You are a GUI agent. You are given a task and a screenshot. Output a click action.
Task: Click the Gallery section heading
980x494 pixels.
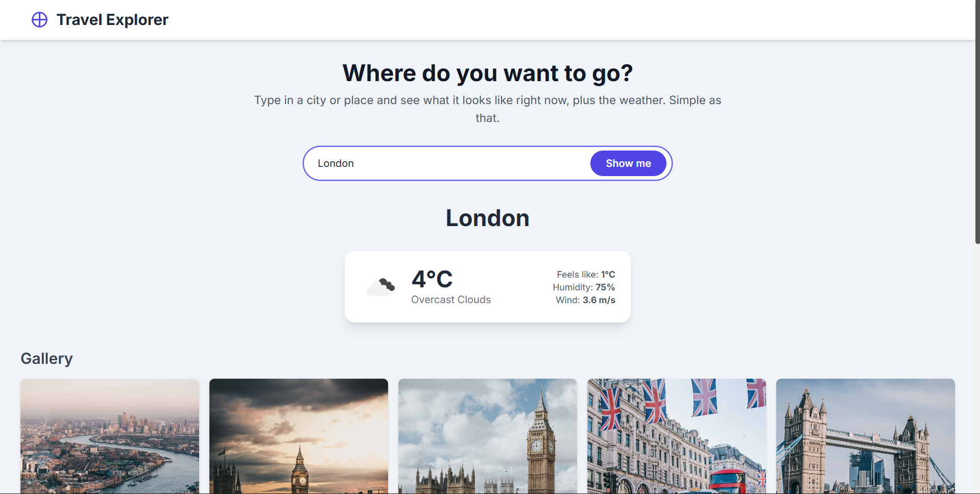click(46, 358)
